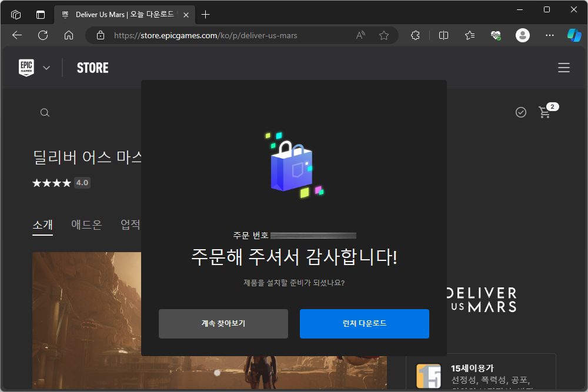Open Settings and more ellipsis menu
Viewport: 588px width, 392px height.
(x=549, y=35)
